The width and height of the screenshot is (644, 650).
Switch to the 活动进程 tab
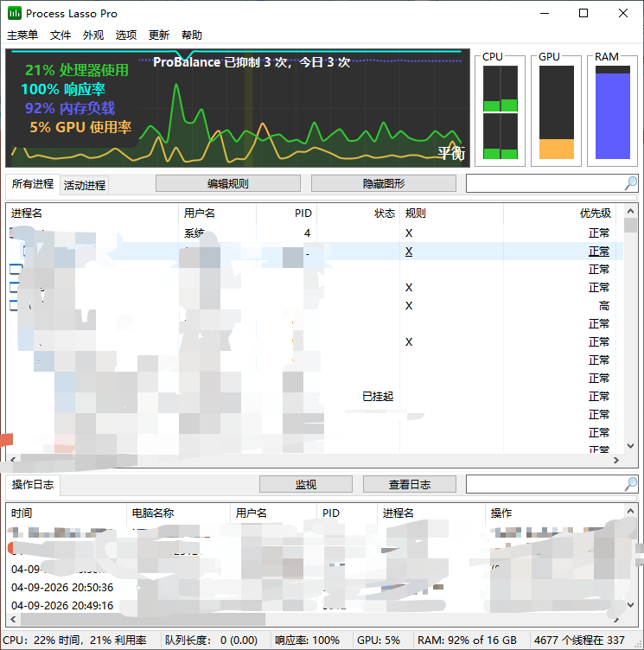(85, 185)
